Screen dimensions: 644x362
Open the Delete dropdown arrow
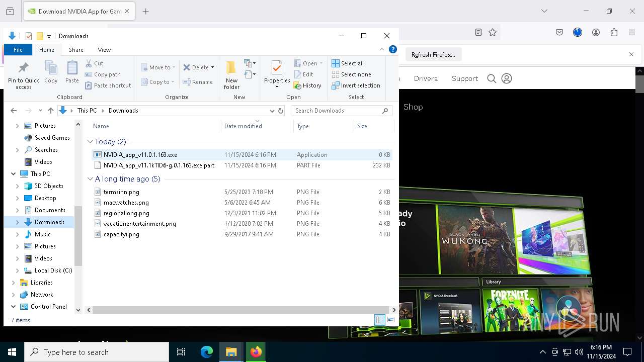point(212,67)
